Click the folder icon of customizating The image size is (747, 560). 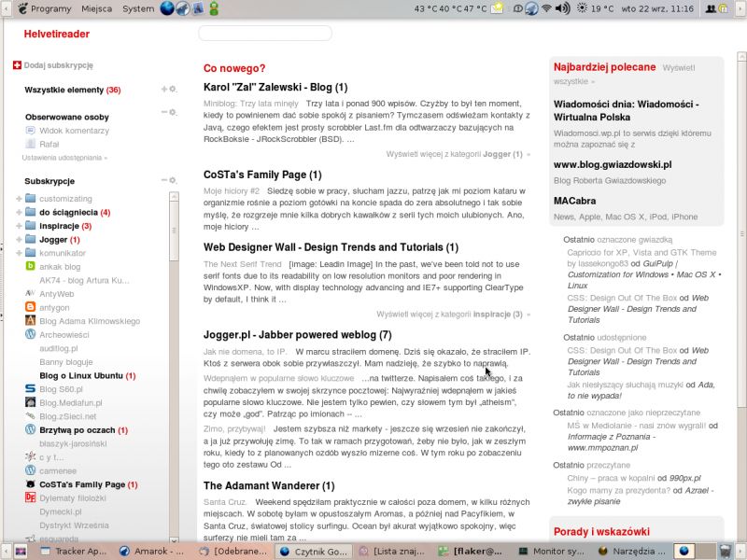click(31, 198)
